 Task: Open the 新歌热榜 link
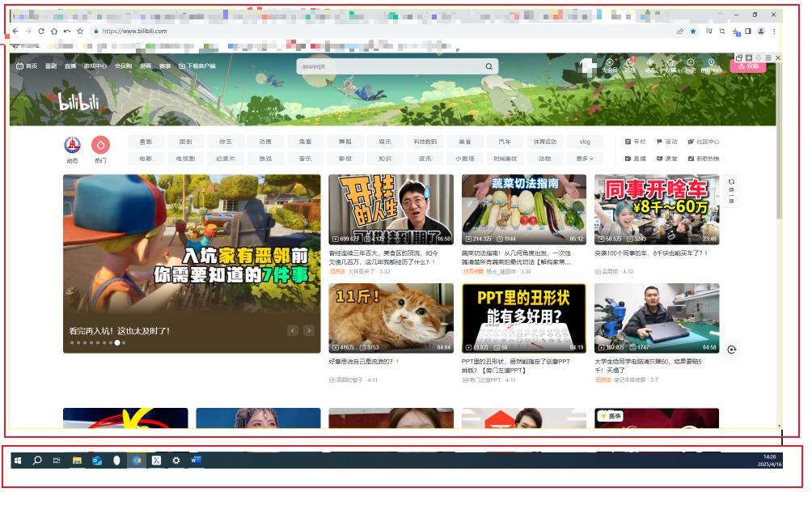704,159
